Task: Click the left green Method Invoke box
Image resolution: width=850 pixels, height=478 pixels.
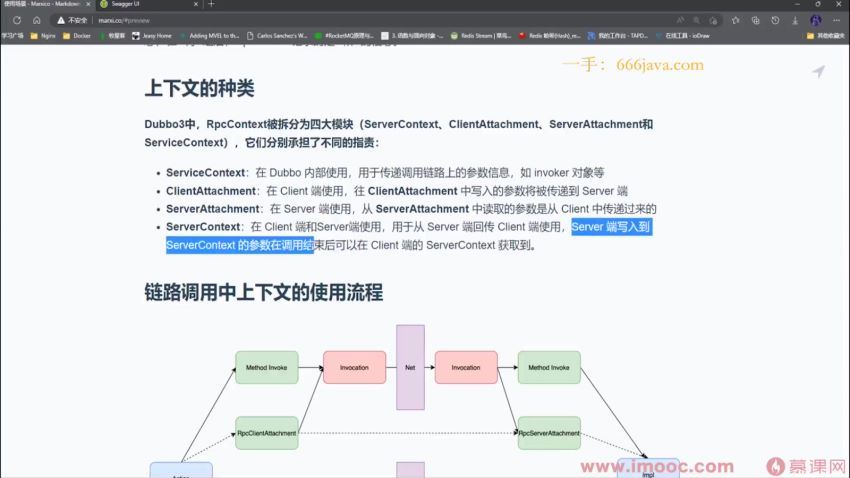Action: tap(267, 367)
